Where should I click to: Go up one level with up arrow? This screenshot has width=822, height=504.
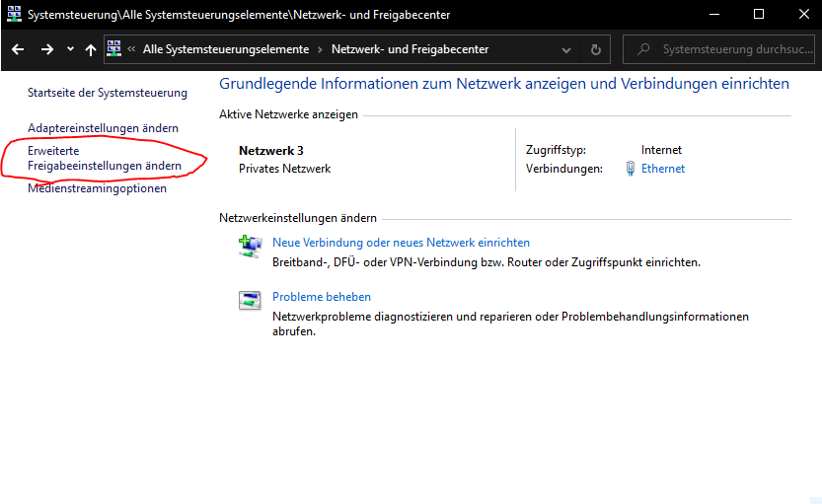(x=91, y=49)
